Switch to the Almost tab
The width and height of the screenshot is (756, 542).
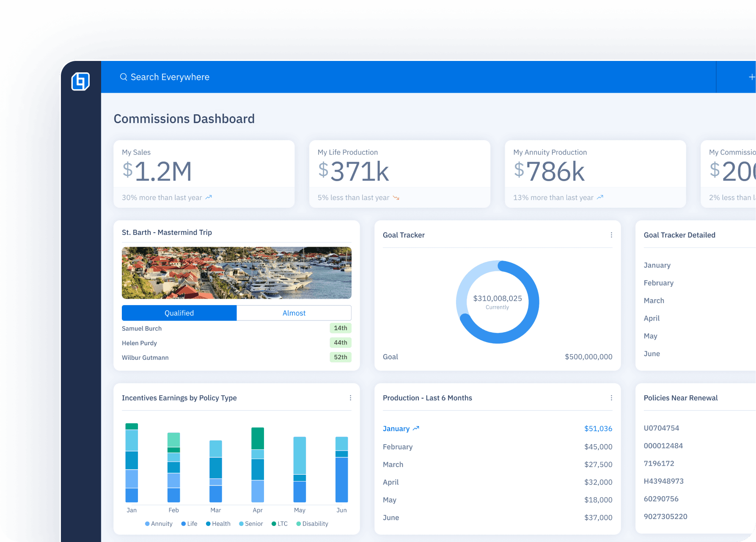[x=294, y=313]
